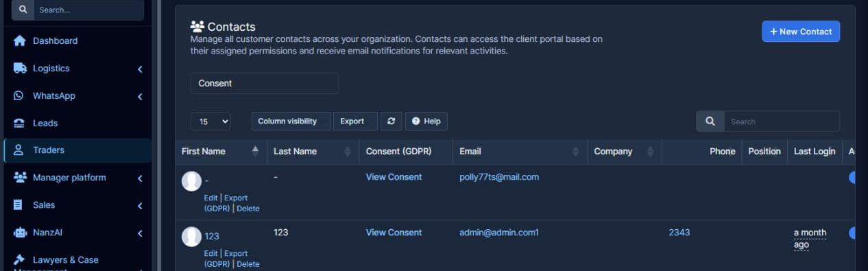Click avatar of contact 123

tap(191, 237)
